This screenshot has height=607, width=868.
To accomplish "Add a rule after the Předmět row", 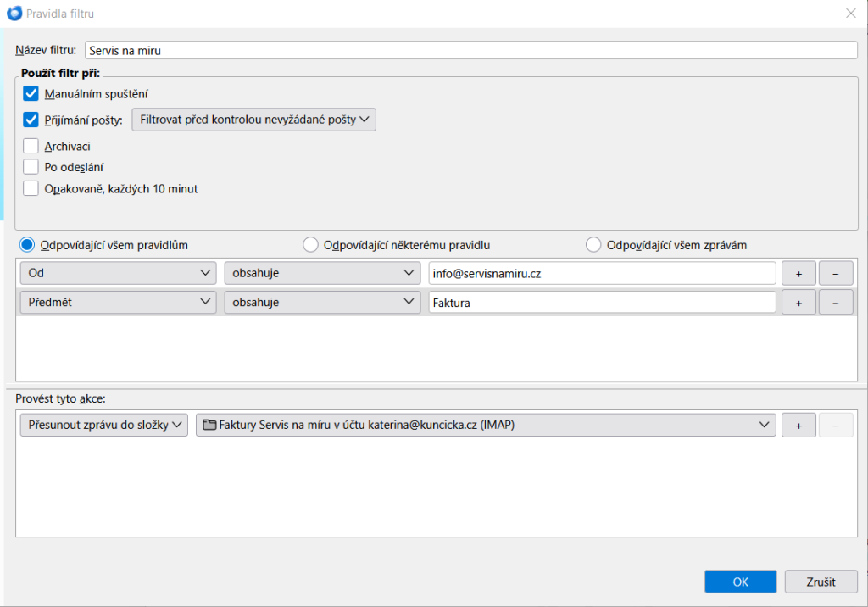I will [798, 303].
